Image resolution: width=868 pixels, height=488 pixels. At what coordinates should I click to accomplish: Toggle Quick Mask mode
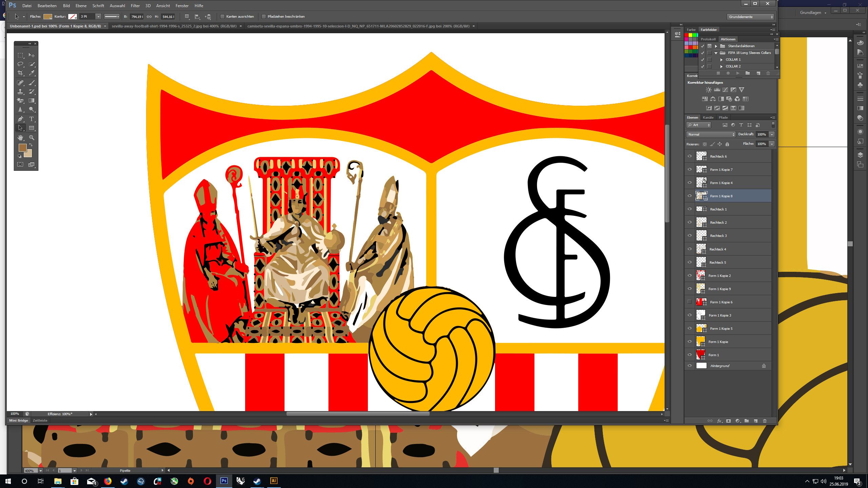(20, 164)
